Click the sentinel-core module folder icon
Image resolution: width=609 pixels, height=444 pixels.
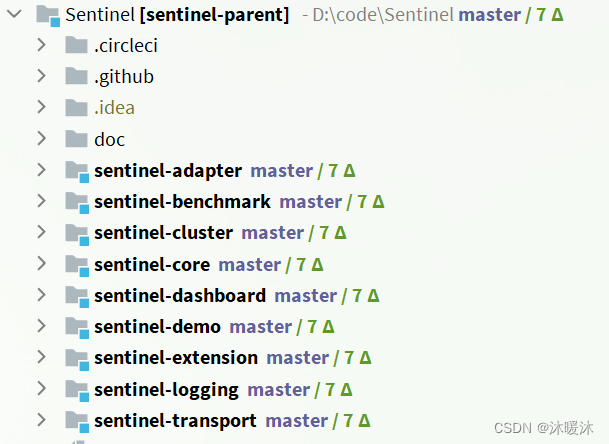pyautogui.click(x=77, y=265)
